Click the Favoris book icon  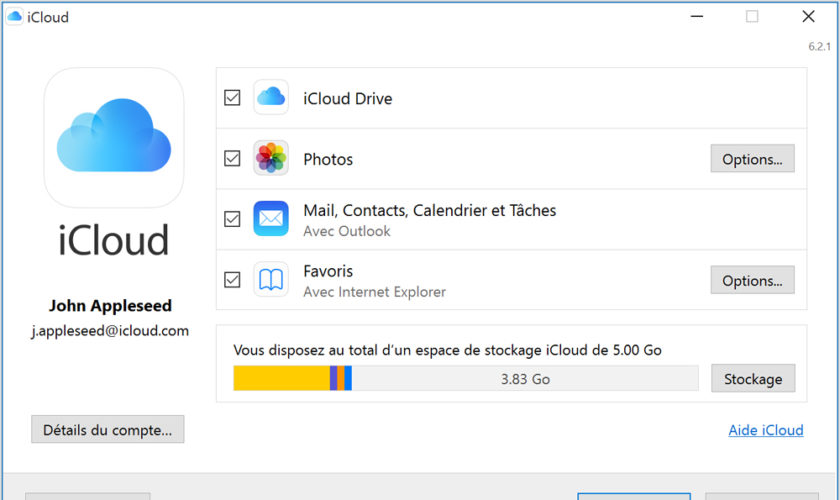click(x=271, y=280)
